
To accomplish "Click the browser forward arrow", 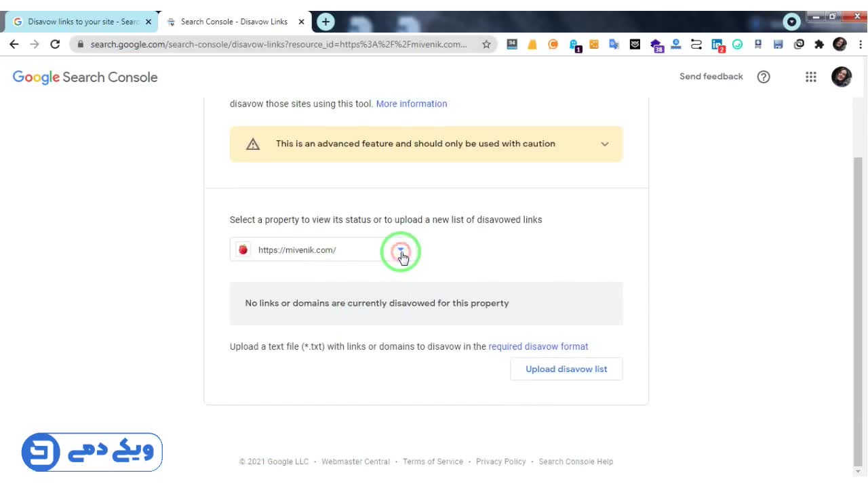I will coord(35,44).
